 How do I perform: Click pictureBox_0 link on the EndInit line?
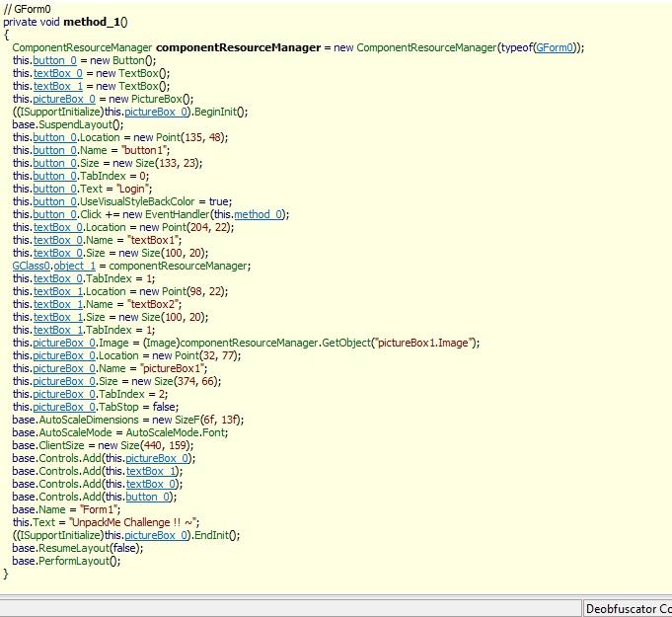click(155, 535)
